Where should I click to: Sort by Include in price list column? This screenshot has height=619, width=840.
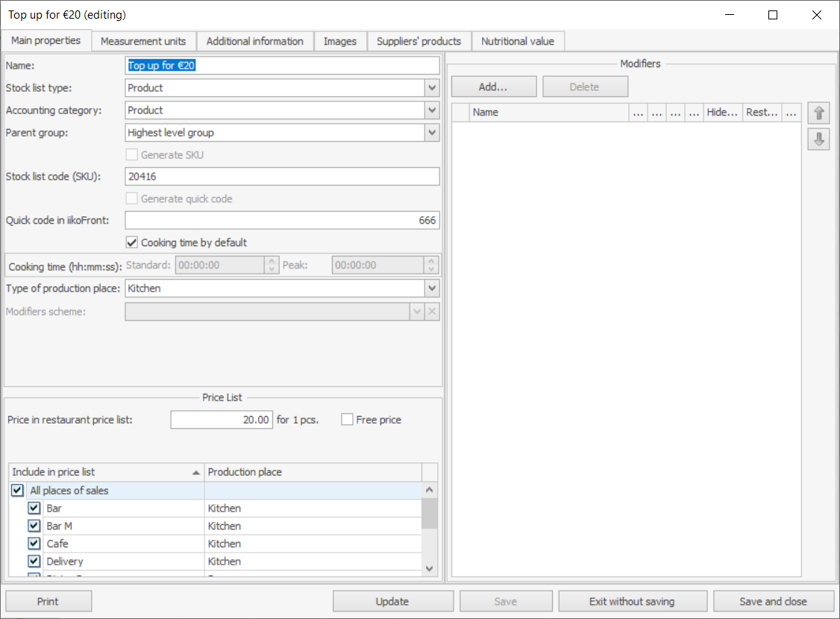point(106,472)
